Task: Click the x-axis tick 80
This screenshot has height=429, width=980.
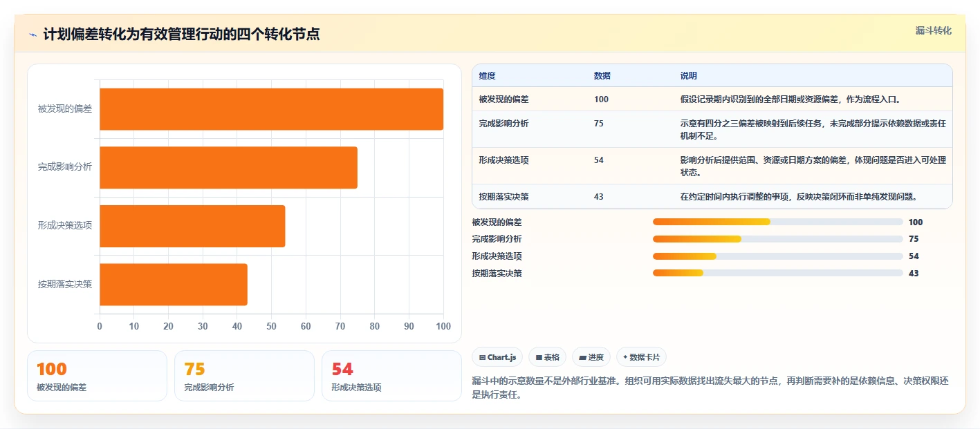Action: click(375, 326)
